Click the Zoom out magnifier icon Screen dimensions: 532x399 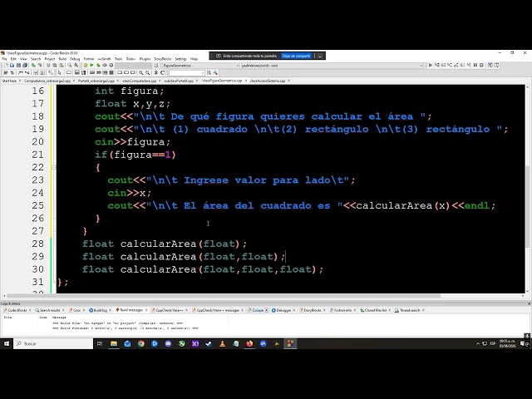pyautogui.click(x=148, y=72)
